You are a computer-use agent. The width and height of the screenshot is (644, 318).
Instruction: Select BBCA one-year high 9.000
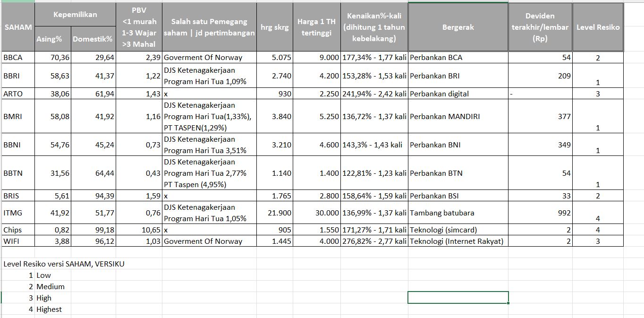[x=317, y=58]
